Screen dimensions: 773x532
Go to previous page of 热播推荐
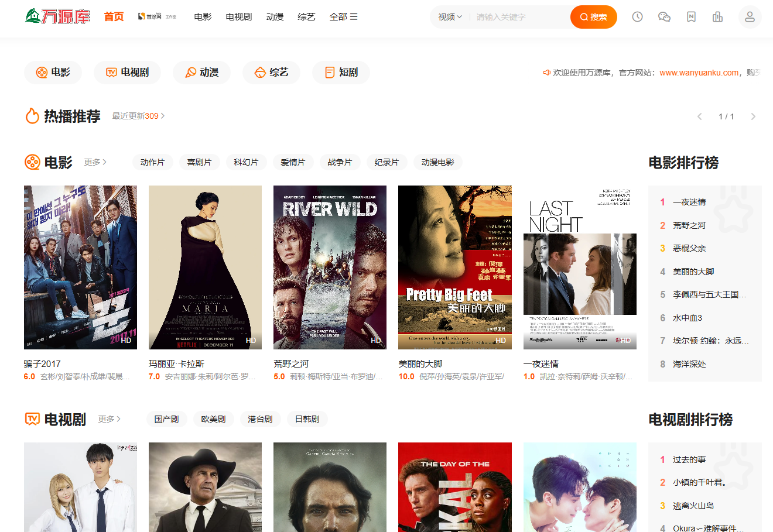click(699, 116)
